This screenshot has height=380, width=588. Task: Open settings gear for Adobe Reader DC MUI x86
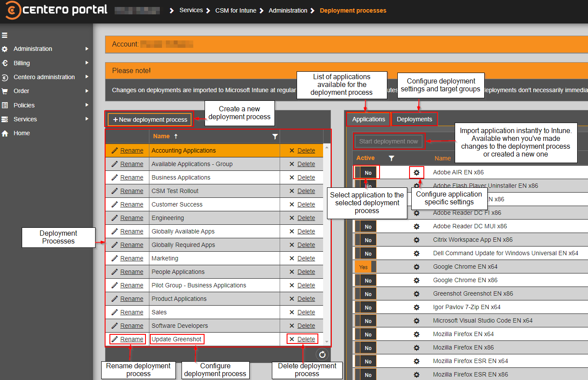[416, 227]
